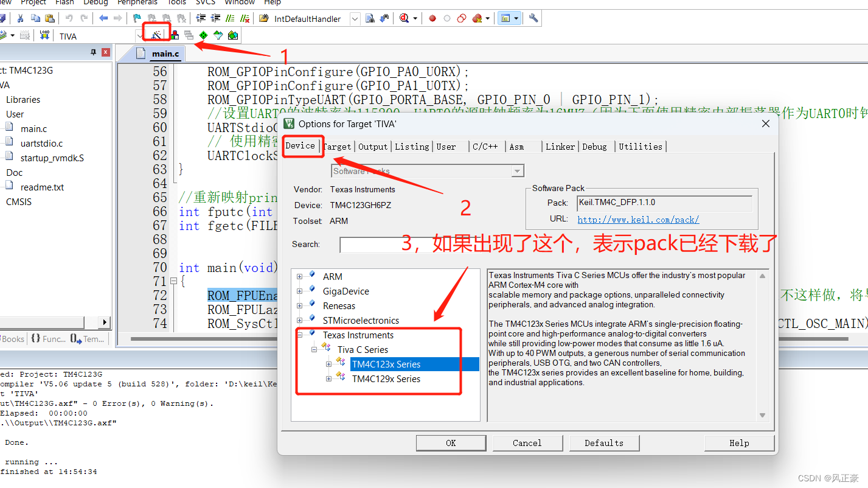Start debug session with magnifier d icon
Image resolution: width=868 pixels, height=488 pixels.
click(x=404, y=18)
